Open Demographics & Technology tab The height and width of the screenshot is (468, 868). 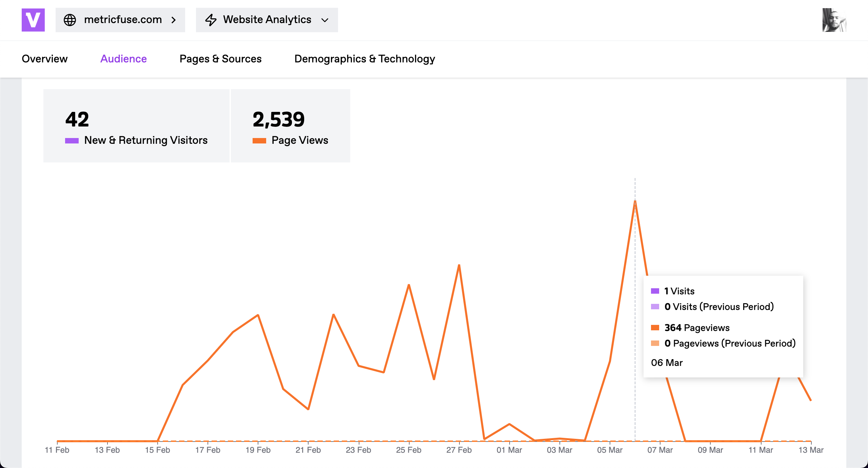364,59
